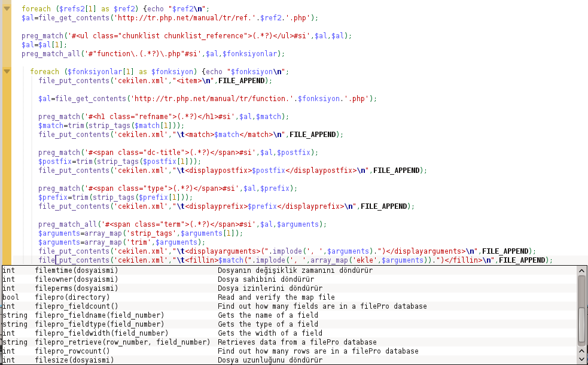Click description 'Dosyanın değişiklik zamanını döndürür'
This screenshot has height=365, width=588.
[x=295, y=270]
